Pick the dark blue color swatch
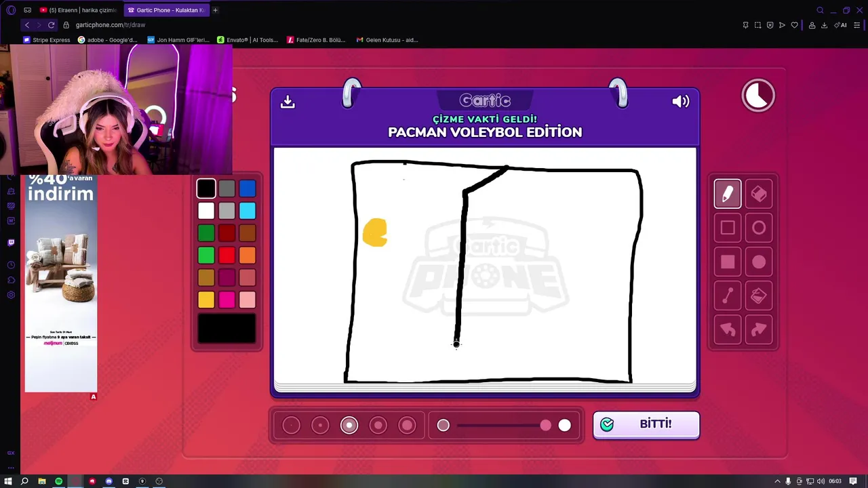The width and height of the screenshot is (868, 488). coord(248,188)
